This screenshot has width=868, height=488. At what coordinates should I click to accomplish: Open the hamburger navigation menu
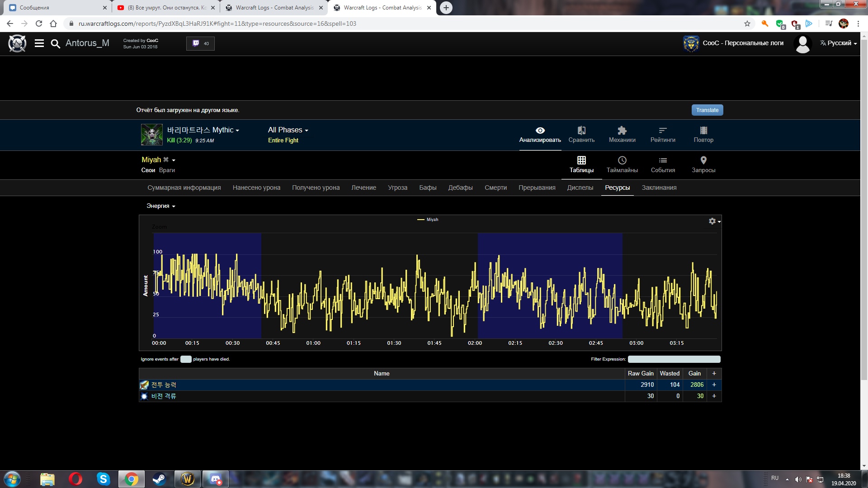pos(39,43)
